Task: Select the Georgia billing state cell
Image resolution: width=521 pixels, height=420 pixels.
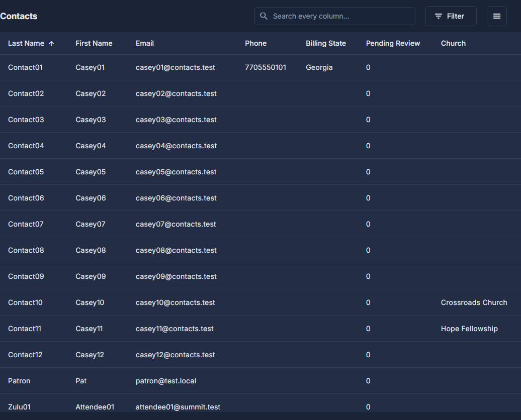Action: (319, 67)
